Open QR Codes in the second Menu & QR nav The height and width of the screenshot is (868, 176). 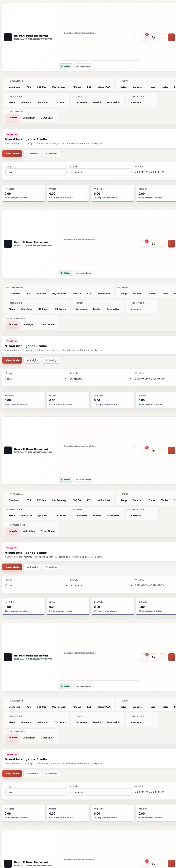tap(43, 309)
